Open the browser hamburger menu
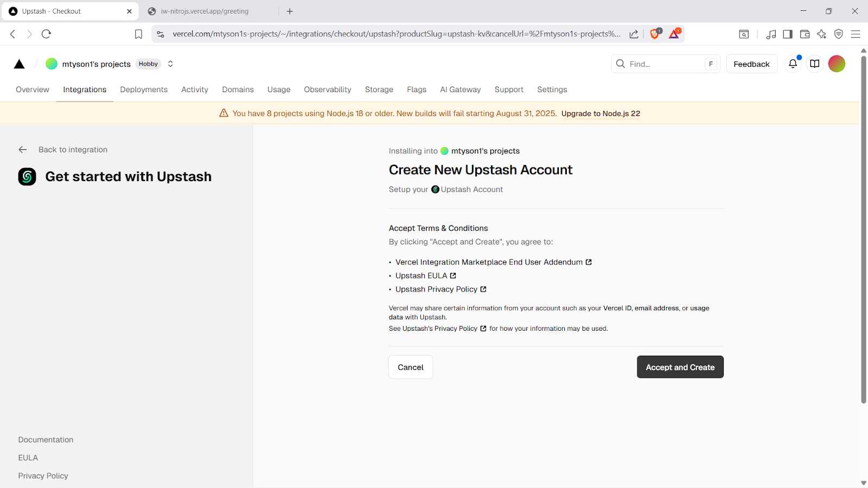This screenshot has width=868, height=488. (856, 34)
